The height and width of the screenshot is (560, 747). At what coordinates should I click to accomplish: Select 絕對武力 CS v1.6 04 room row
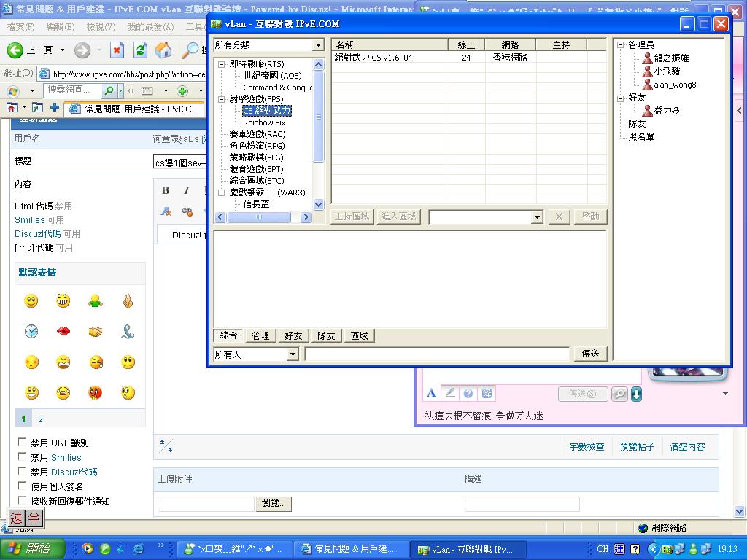(469, 58)
